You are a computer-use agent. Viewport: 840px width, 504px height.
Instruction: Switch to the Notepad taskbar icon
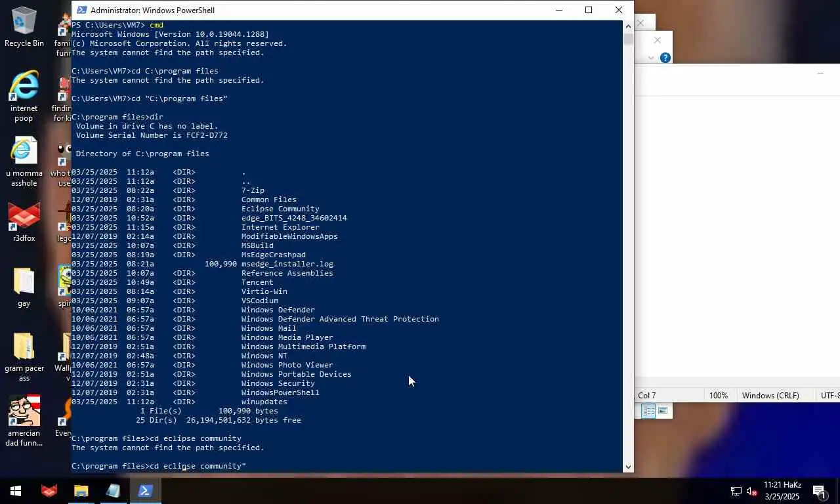[x=113, y=490]
